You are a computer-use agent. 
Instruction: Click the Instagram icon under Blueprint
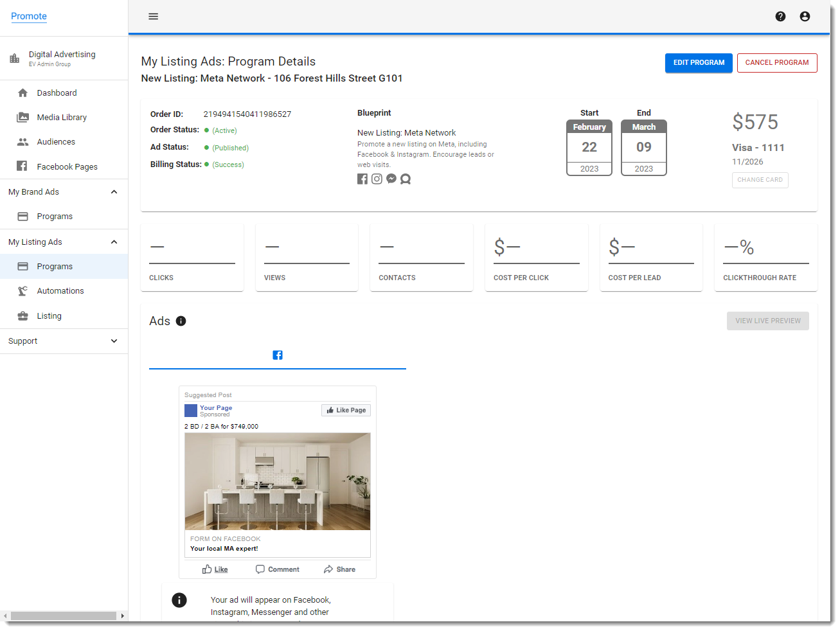[x=377, y=179]
